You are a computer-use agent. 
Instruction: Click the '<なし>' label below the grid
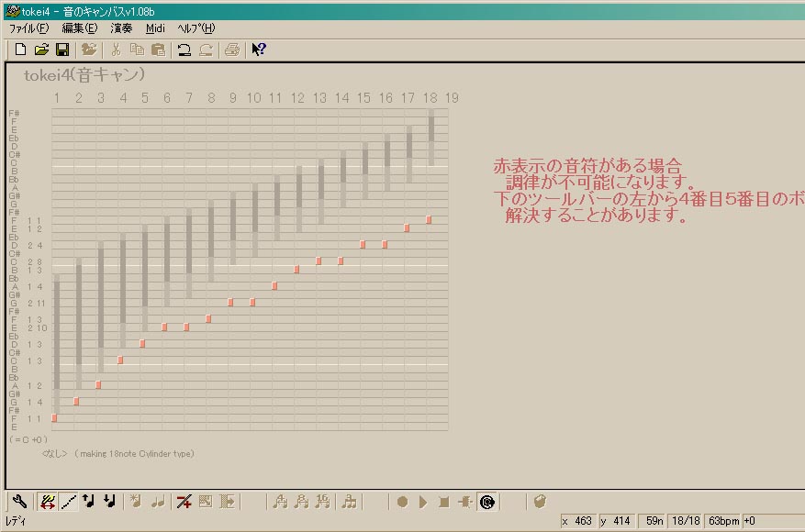coord(54,453)
